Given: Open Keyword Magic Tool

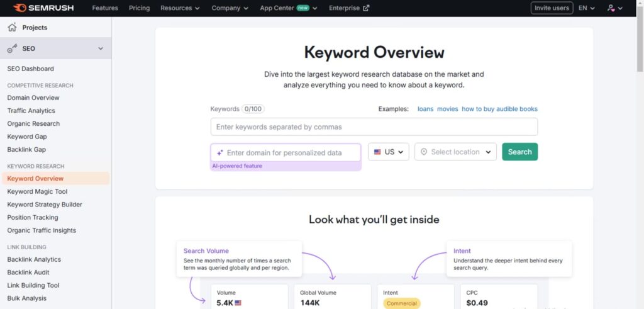Looking at the screenshot, I should (x=37, y=191).
